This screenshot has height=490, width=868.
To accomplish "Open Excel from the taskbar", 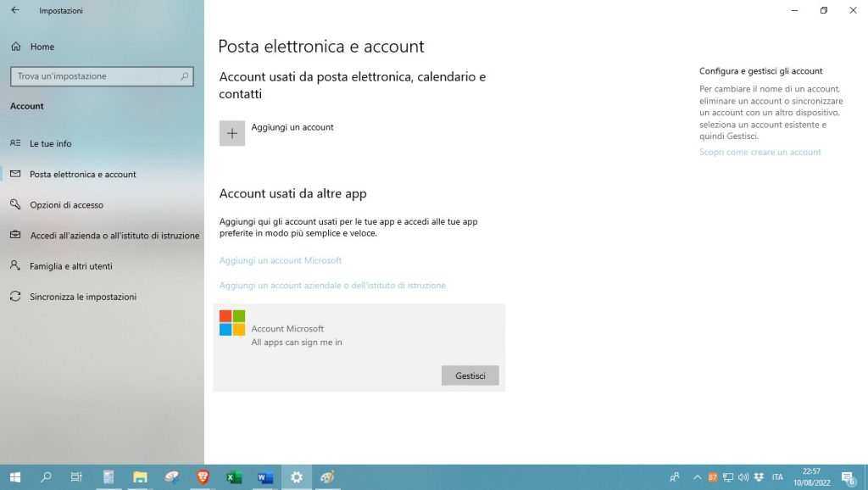I will [x=234, y=477].
